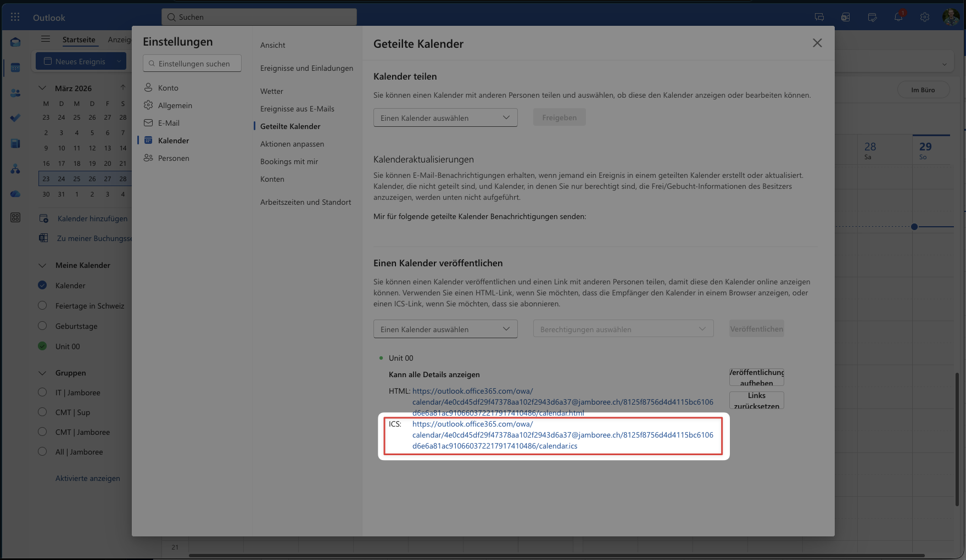Open the E-Mail settings category

pyautogui.click(x=169, y=123)
